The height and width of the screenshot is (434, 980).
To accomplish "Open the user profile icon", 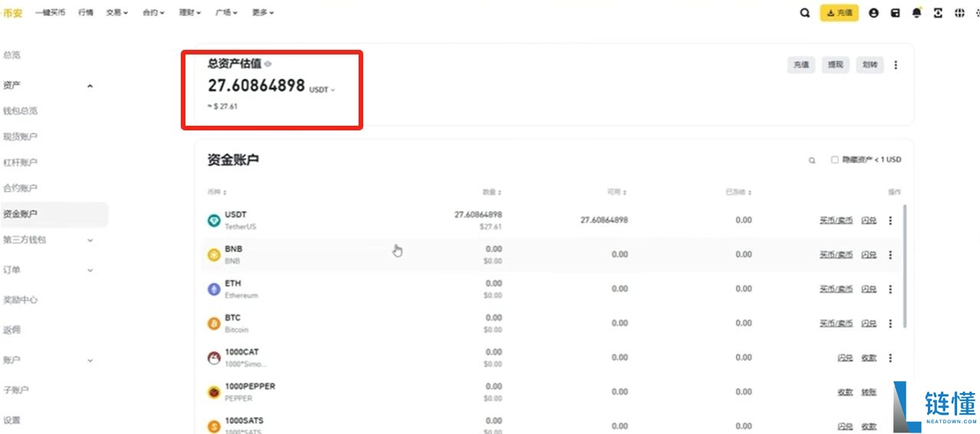I will pyautogui.click(x=873, y=13).
